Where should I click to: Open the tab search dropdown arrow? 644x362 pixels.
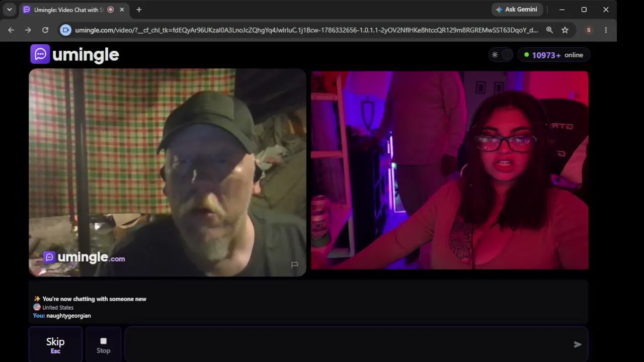point(10,10)
